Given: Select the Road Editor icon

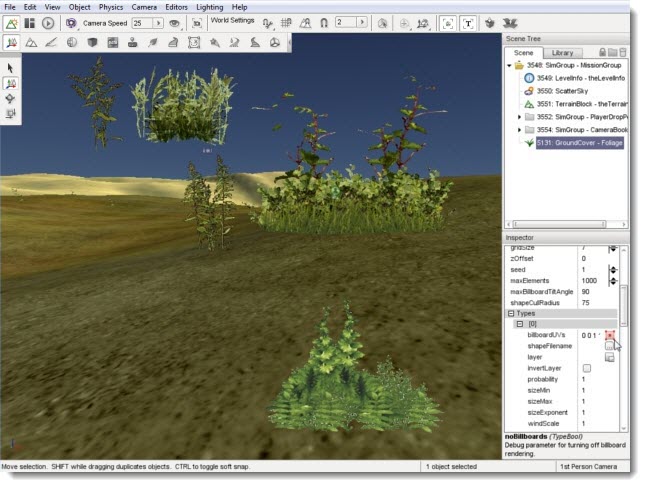Looking at the screenshot, I should [255, 42].
